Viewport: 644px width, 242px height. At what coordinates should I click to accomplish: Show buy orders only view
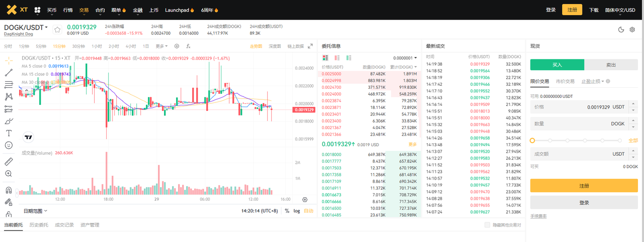tap(349, 57)
